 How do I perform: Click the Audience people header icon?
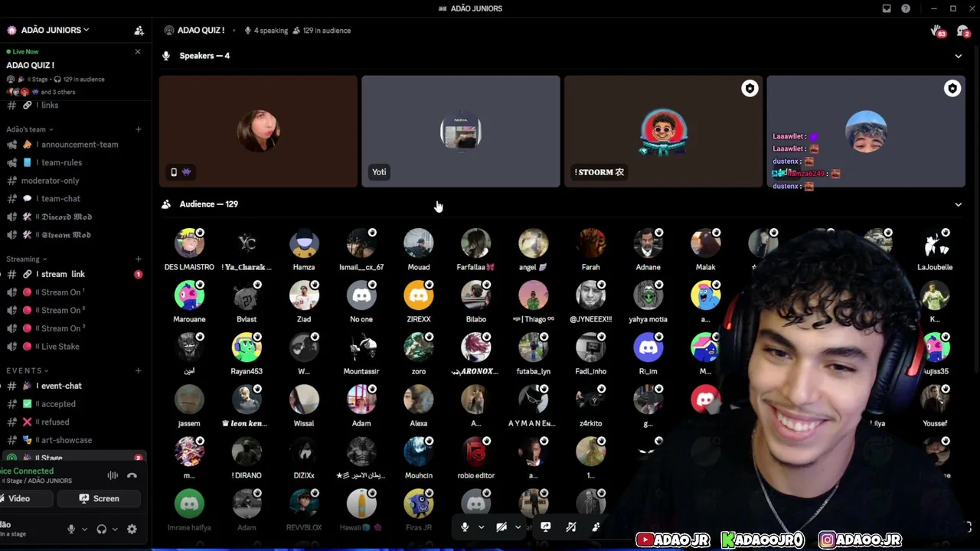[x=166, y=204]
